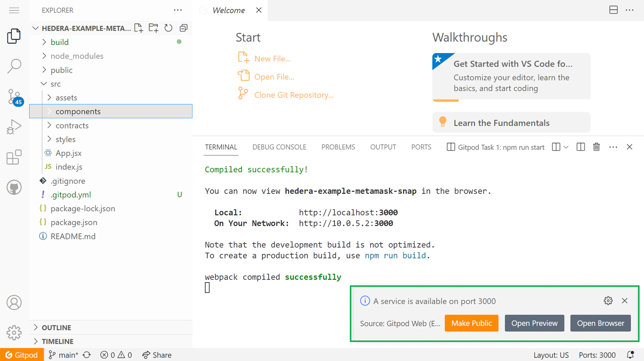Switch to the PORTS tab
The image size is (644, 361).
(421, 147)
